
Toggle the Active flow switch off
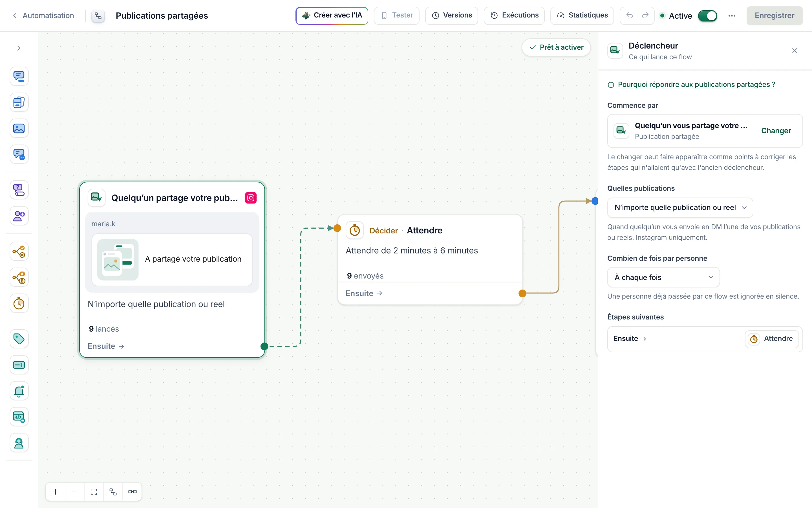707,16
